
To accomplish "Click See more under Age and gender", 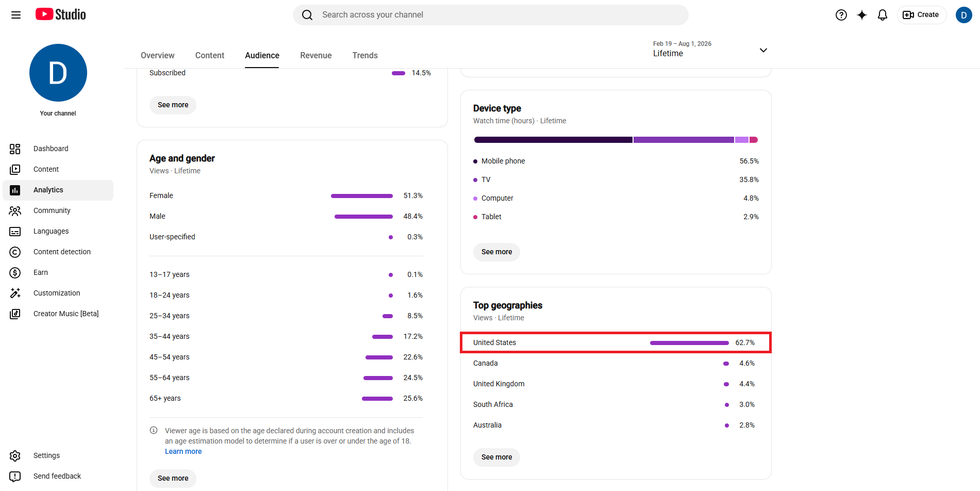I will [x=173, y=478].
